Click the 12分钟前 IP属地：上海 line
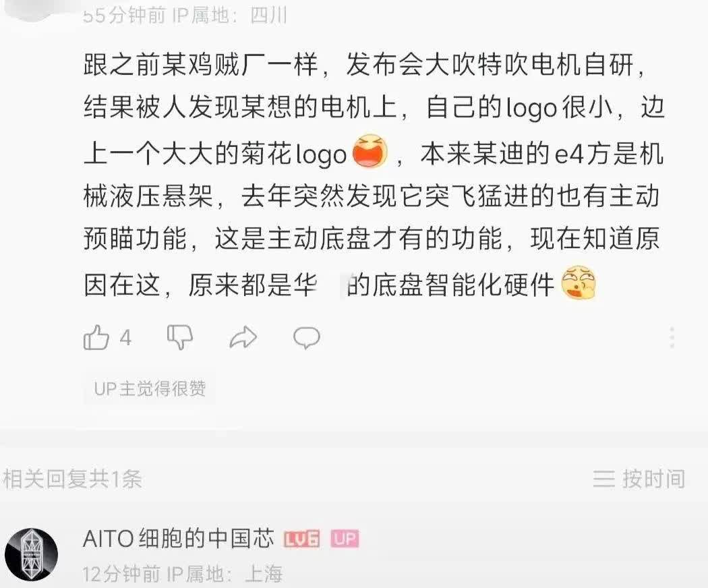The image size is (708, 588). [183, 574]
